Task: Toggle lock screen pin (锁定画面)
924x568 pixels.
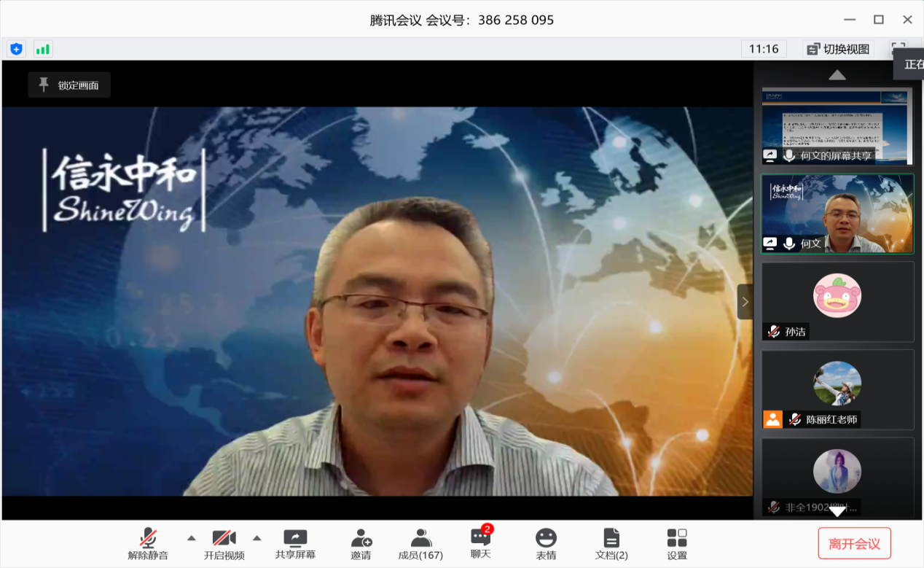Action: [x=69, y=85]
